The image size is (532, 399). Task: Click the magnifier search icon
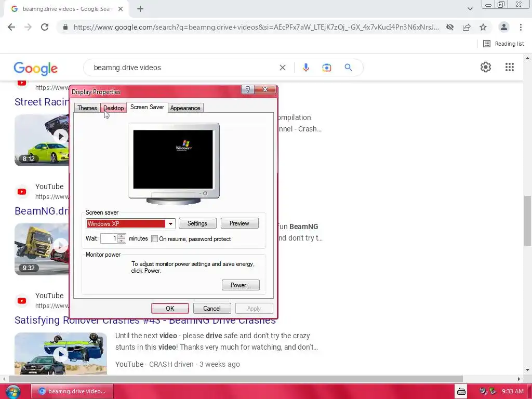pyautogui.click(x=348, y=67)
